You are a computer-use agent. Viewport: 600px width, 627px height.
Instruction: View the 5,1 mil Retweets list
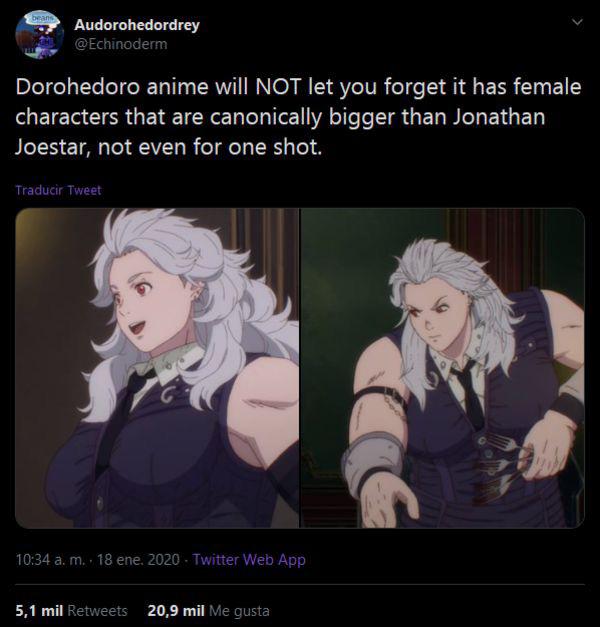pos(71,611)
